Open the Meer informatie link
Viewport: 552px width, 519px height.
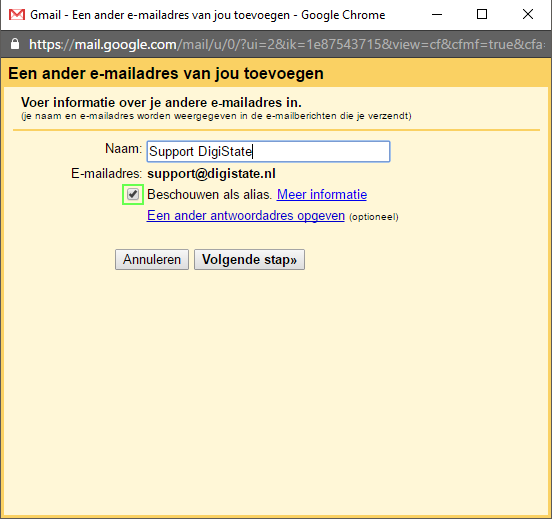322,194
